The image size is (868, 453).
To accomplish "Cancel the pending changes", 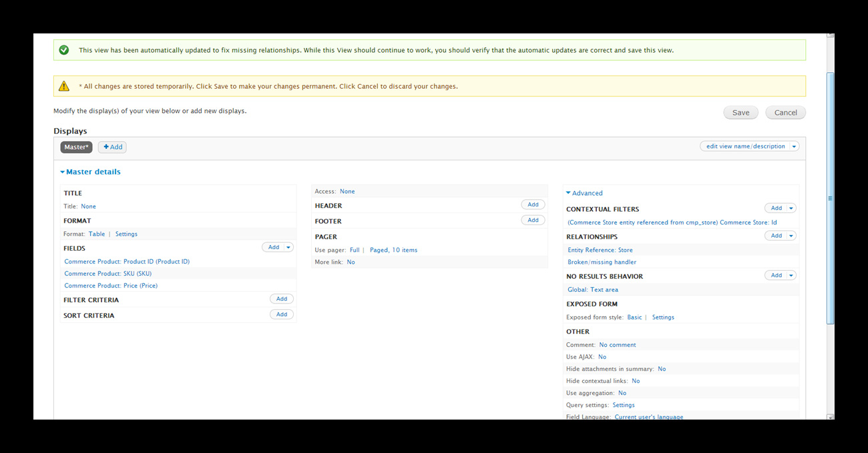I will (785, 112).
